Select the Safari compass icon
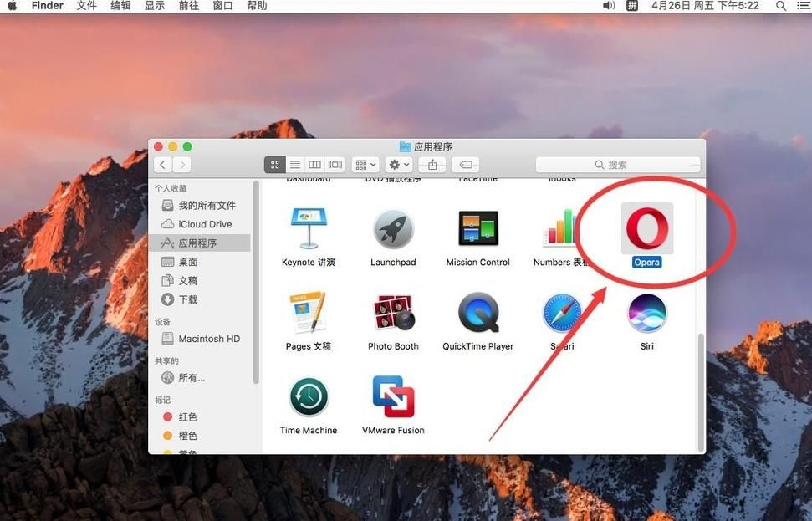 click(x=562, y=313)
